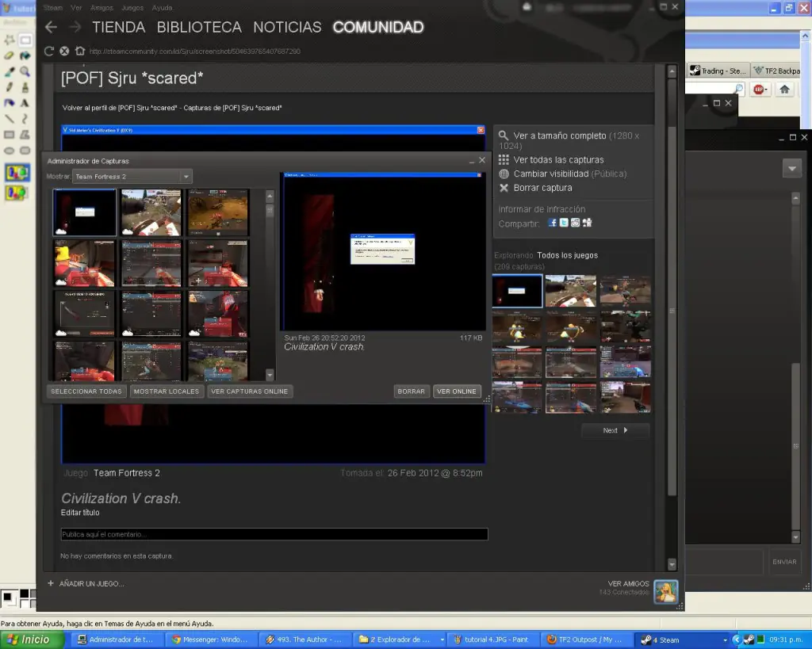The image size is (812, 649).
Task: Stop loading the Steam page
Action: tap(64, 51)
